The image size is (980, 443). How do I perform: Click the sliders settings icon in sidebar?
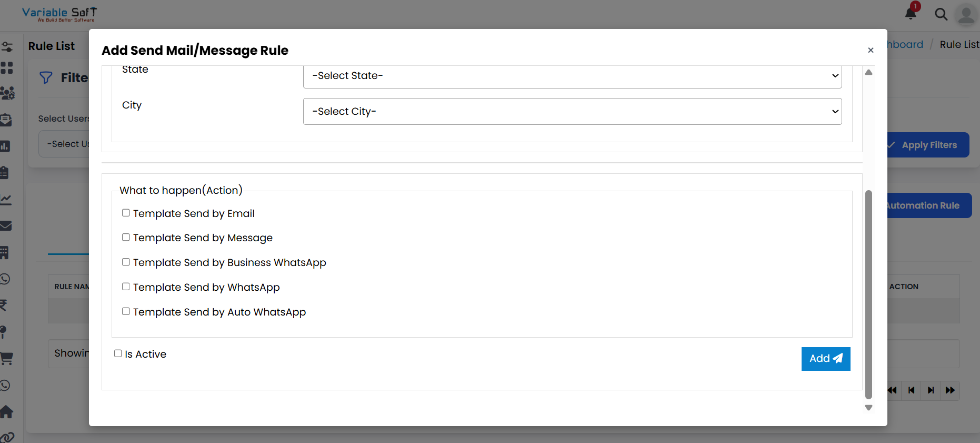click(x=7, y=47)
